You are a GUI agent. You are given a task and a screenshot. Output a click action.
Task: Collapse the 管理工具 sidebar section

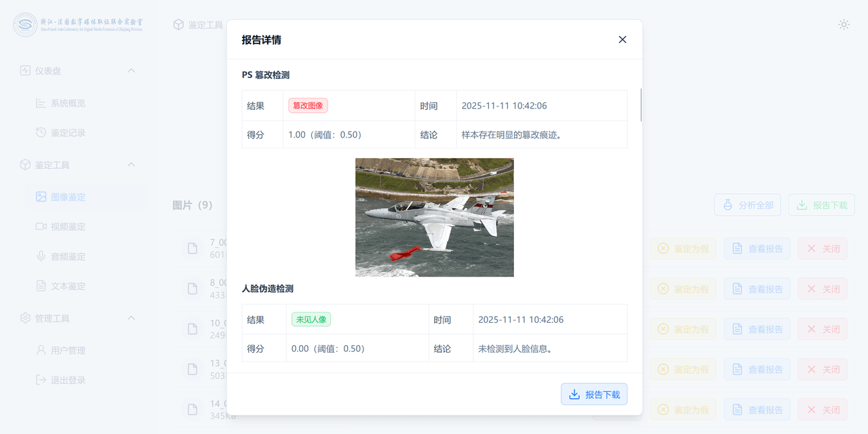pos(132,318)
